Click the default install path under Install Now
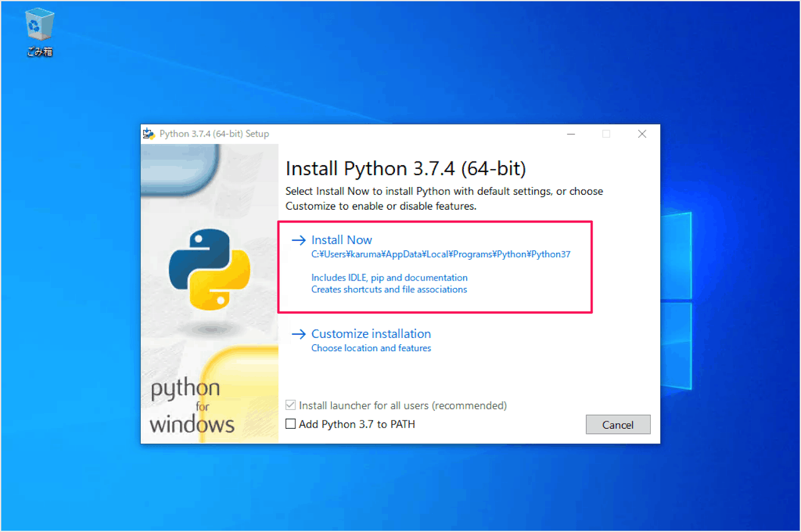Image resolution: width=801 pixels, height=532 pixels. pos(441,254)
